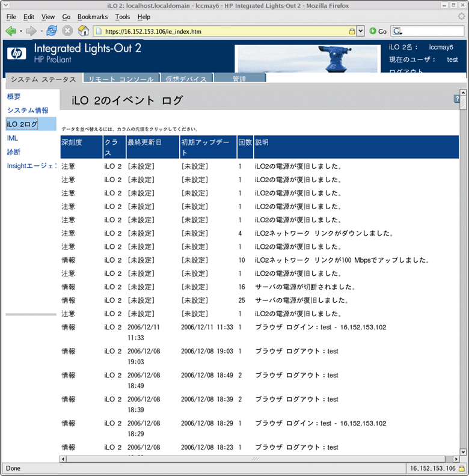The height and width of the screenshot is (476, 469).
Task: Click the browser Back arrow button
Action: (10, 31)
